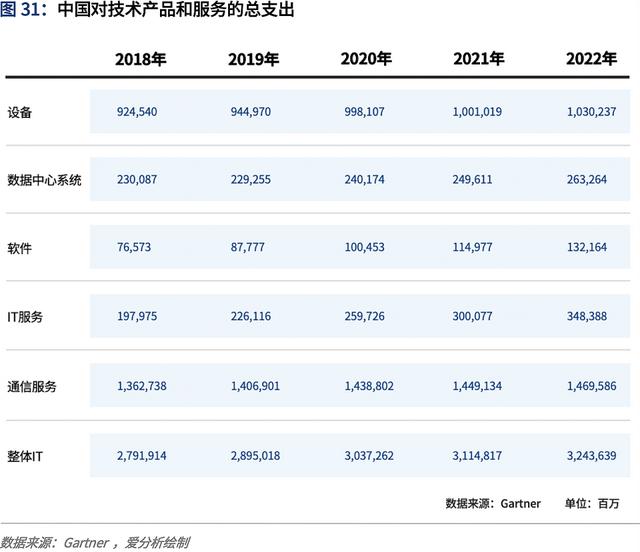Select the 2018年 column header

pos(140,59)
